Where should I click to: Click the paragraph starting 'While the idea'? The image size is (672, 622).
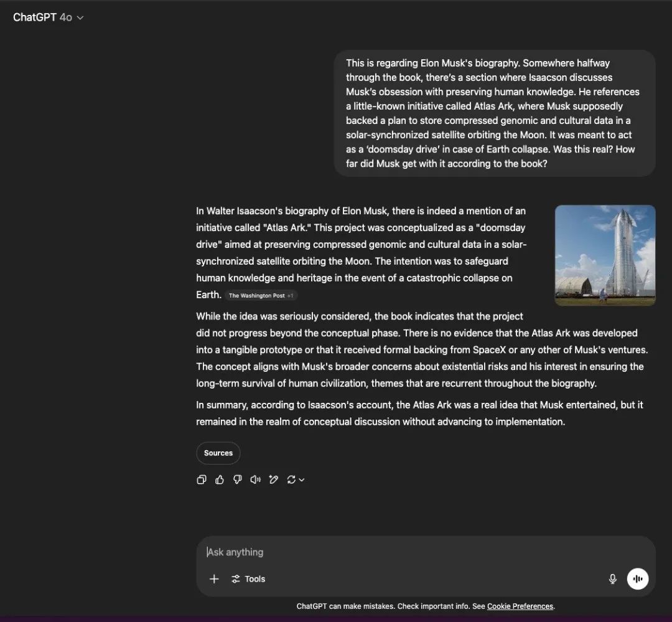422,350
